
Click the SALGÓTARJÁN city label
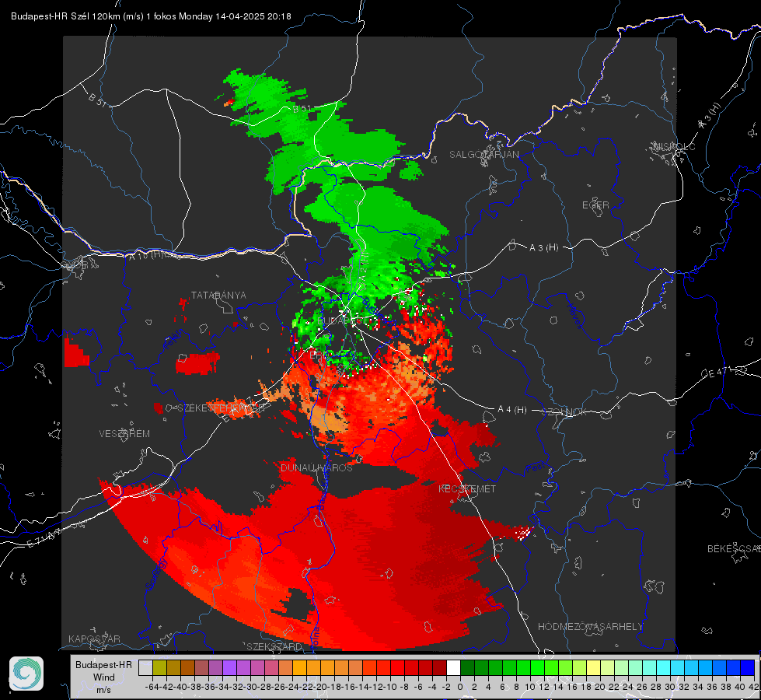(x=483, y=155)
